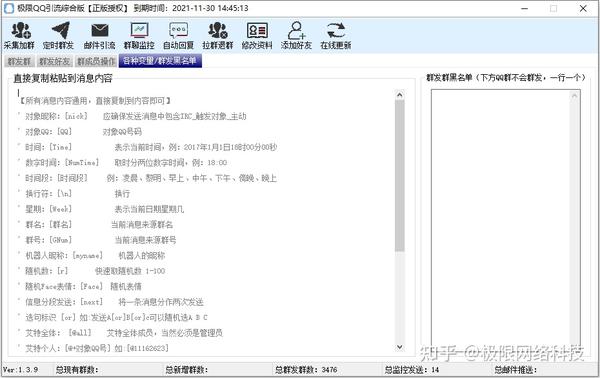Click the message variables scroll up arrow
This screenshot has height=378, width=600.
point(399,94)
